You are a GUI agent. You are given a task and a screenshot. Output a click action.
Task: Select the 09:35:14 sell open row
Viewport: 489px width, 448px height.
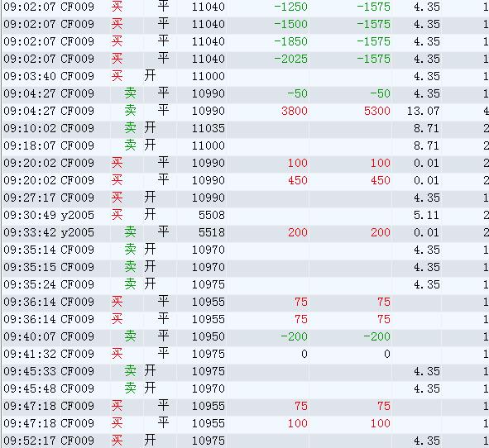pyautogui.click(x=245, y=250)
